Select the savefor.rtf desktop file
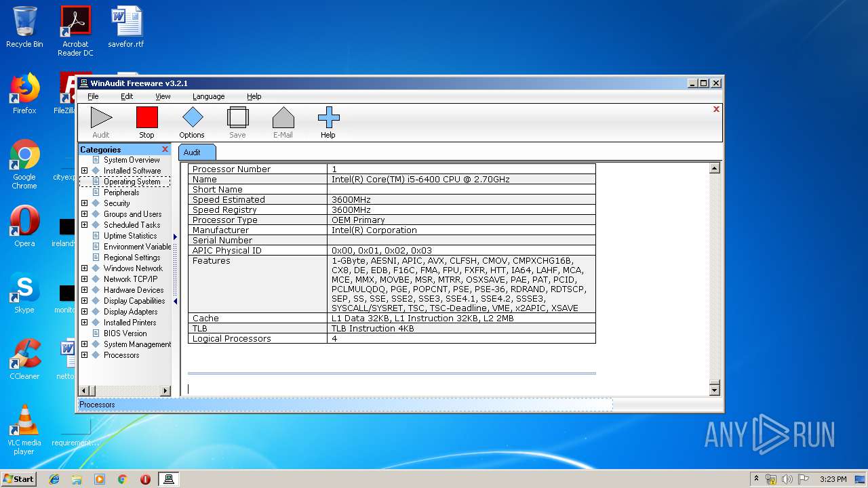This screenshot has width=868, height=488. pos(126,27)
